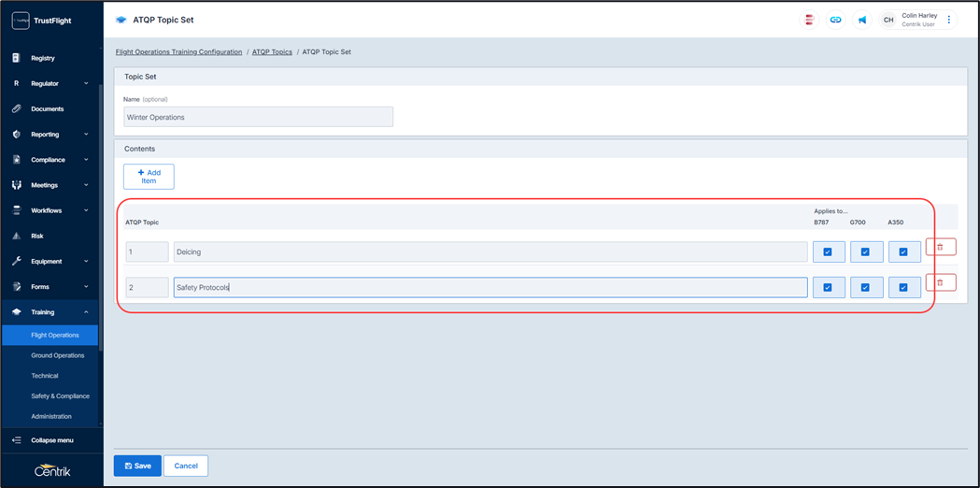
Task: Expand the Workflows menu chevron
Action: [86, 211]
